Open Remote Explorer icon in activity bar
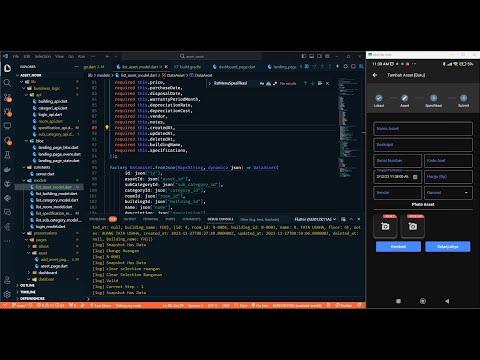Image resolution: width=480 pixels, height=360 pixels. (x=7, y=126)
